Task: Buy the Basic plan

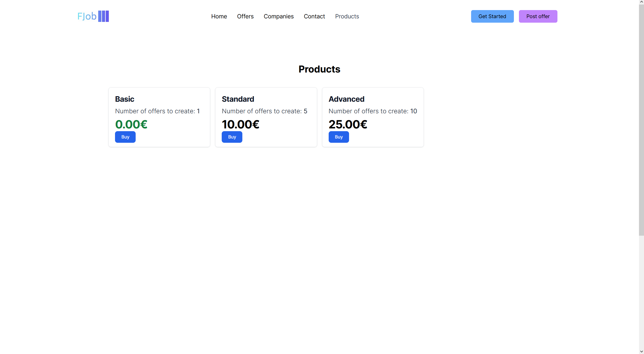Action: tap(125, 137)
